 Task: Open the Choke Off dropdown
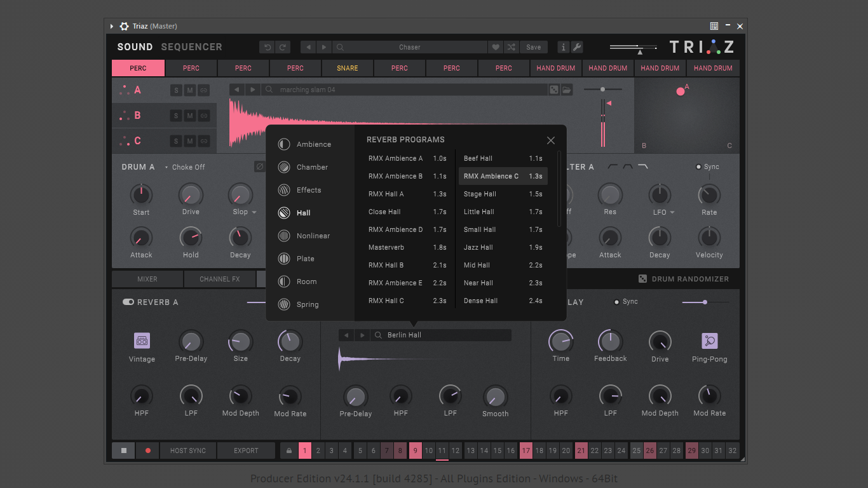click(x=185, y=167)
